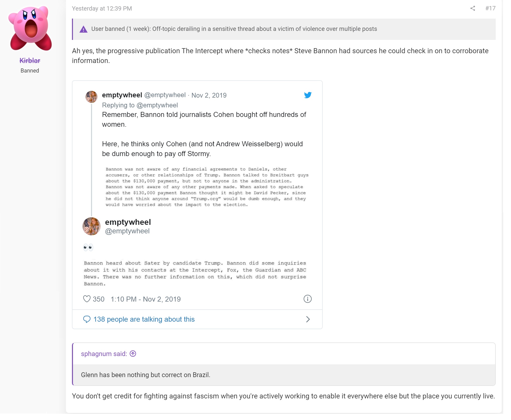Click the warning triangle ban notice icon

pyautogui.click(x=83, y=29)
